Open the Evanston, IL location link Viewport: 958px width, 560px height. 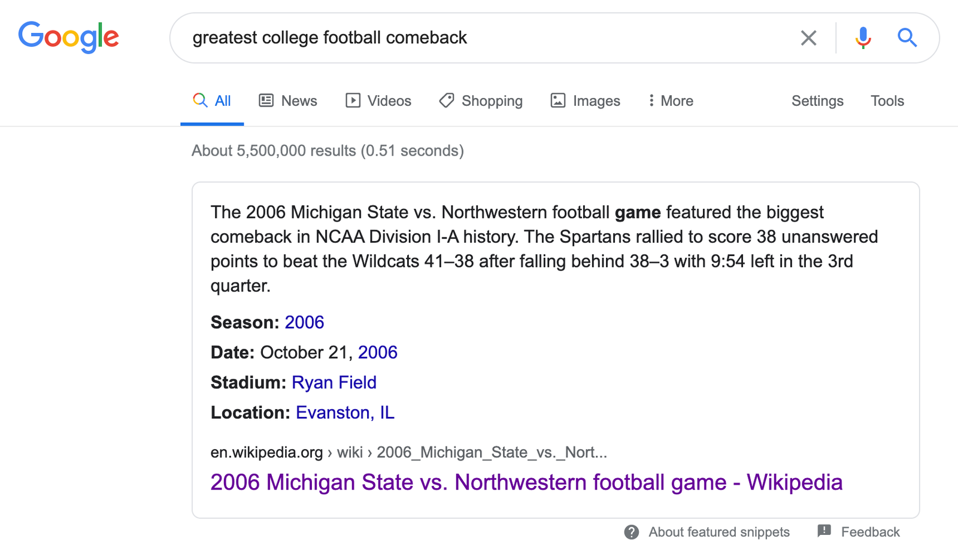click(345, 412)
